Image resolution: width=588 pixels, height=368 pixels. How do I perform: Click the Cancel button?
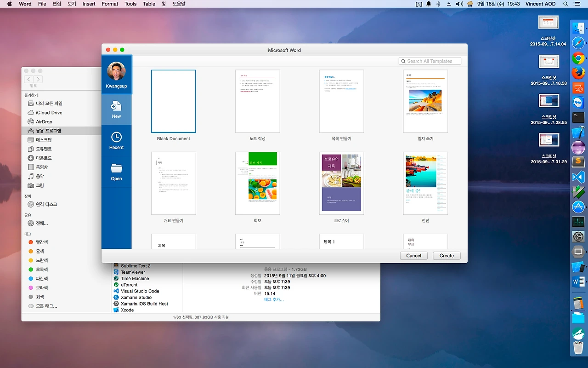click(x=413, y=256)
